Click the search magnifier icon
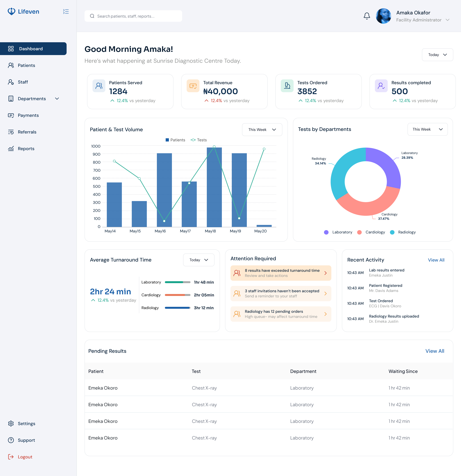The image size is (461, 476). [x=92, y=16]
